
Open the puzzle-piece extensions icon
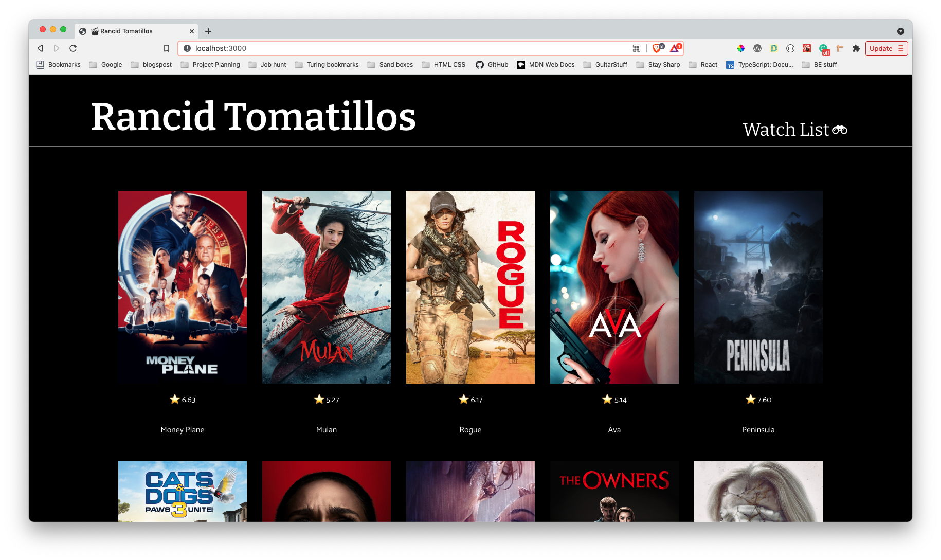click(856, 48)
